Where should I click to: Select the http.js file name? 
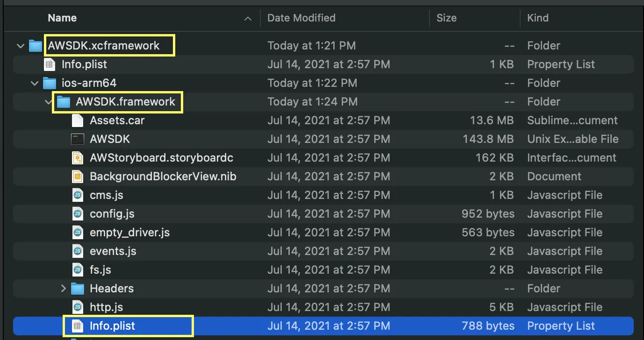(106, 307)
